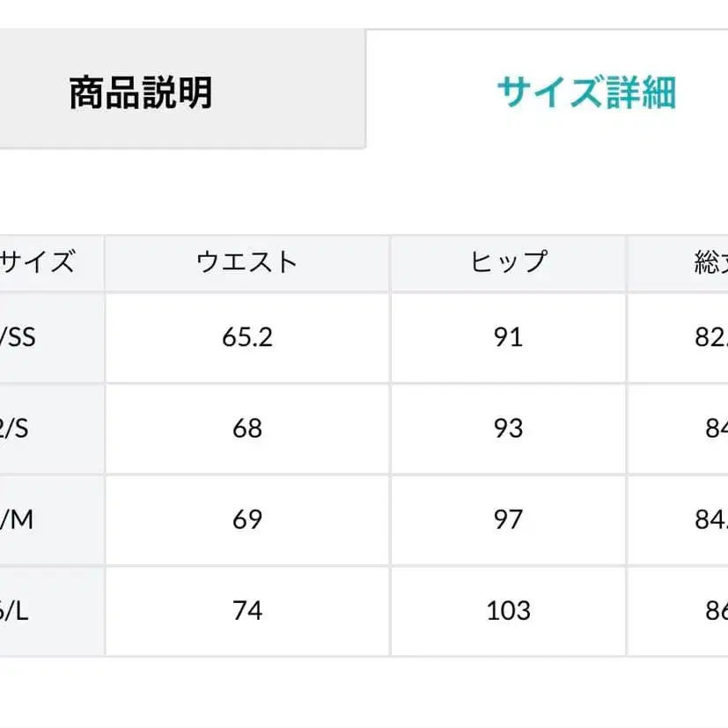This screenshot has width=728, height=728.
Task: Click the waist value 65.2 for SS
Action: coord(246,337)
